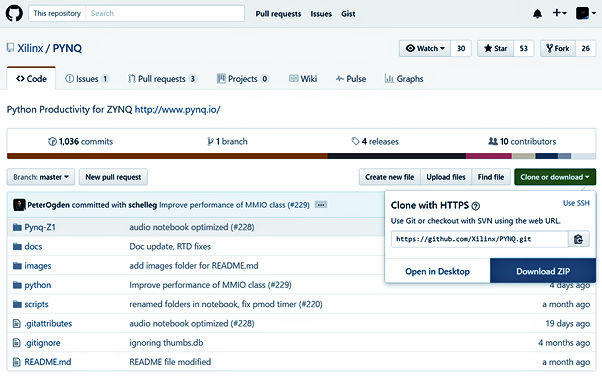Open "add images folder for README.md" commit

pyautogui.click(x=194, y=266)
